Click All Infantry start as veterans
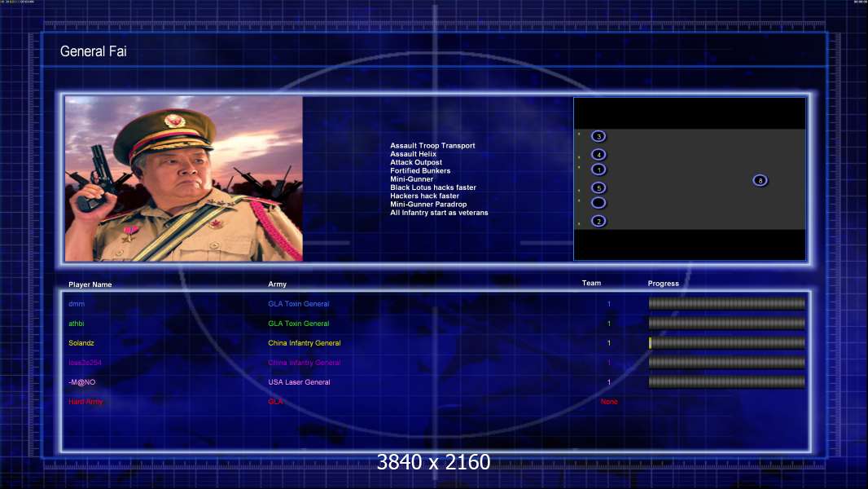The height and width of the screenshot is (489, 868). [x=439, y=213]
